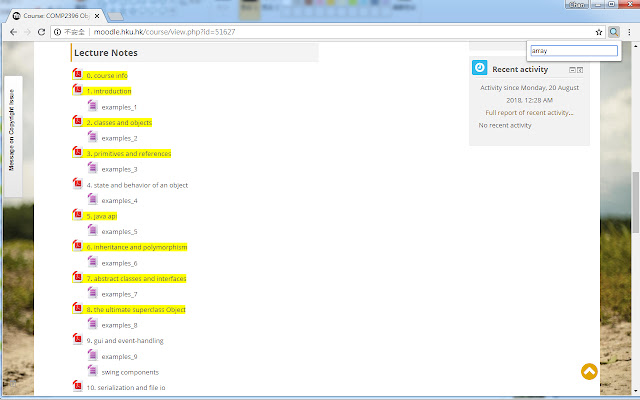Close the Course: COMP2396 tab
The height and width of the screenshot is (400, 640).
coord(97,16)
